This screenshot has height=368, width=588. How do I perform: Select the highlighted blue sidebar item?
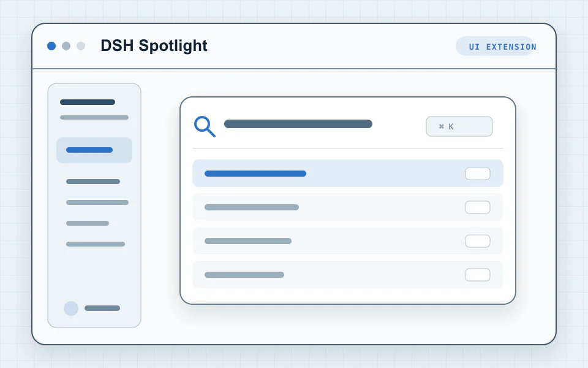94,150
